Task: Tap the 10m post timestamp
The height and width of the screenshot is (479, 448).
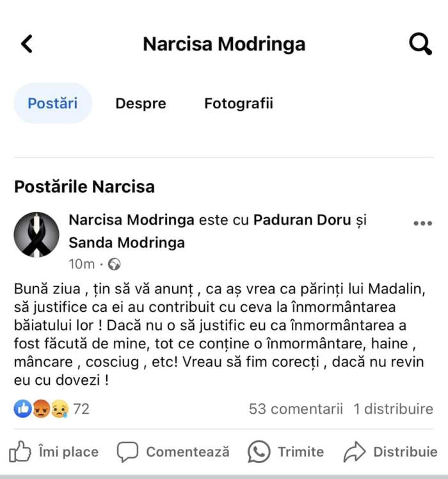Action: [81, 264]
